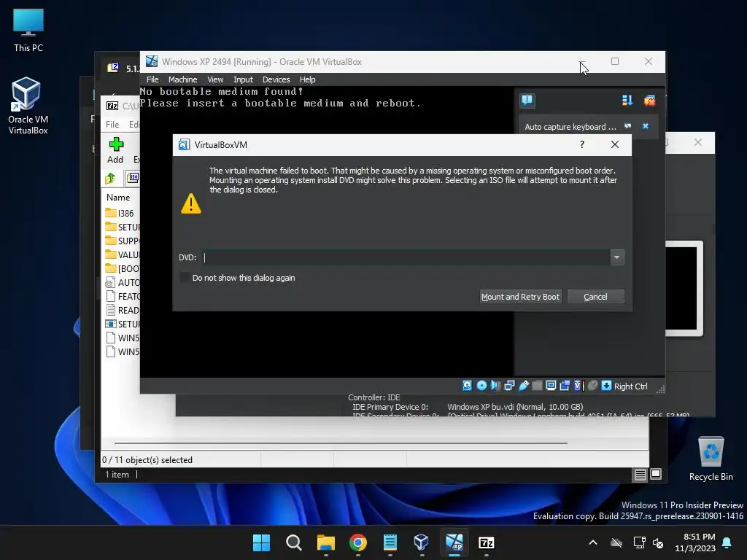Select the I386 folder in 7-Zip list
This screenshot has width=747, height=560.
[x=121, y=213]
